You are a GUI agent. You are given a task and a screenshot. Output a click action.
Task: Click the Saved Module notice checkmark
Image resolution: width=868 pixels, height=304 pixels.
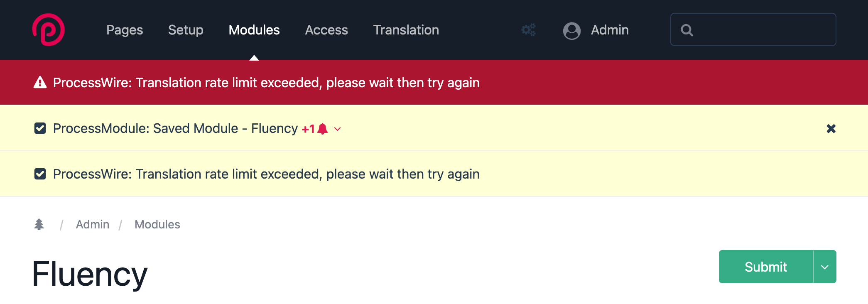tap(40, 128)
